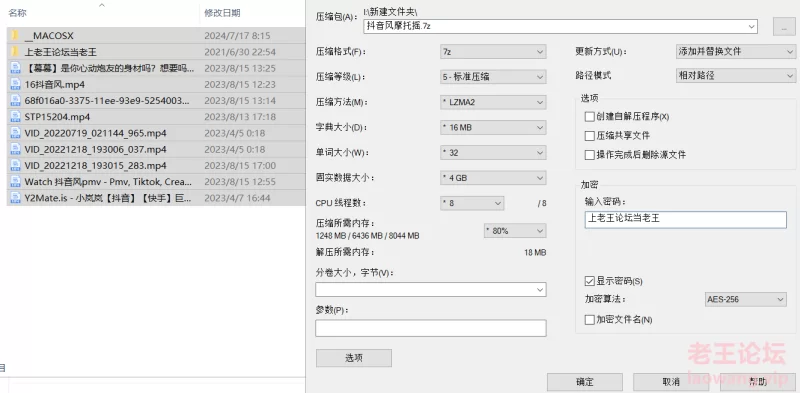Check 操作完成后删除源文件 option
Viewport: 800px width, 393px height.
(x=590, y=155)
